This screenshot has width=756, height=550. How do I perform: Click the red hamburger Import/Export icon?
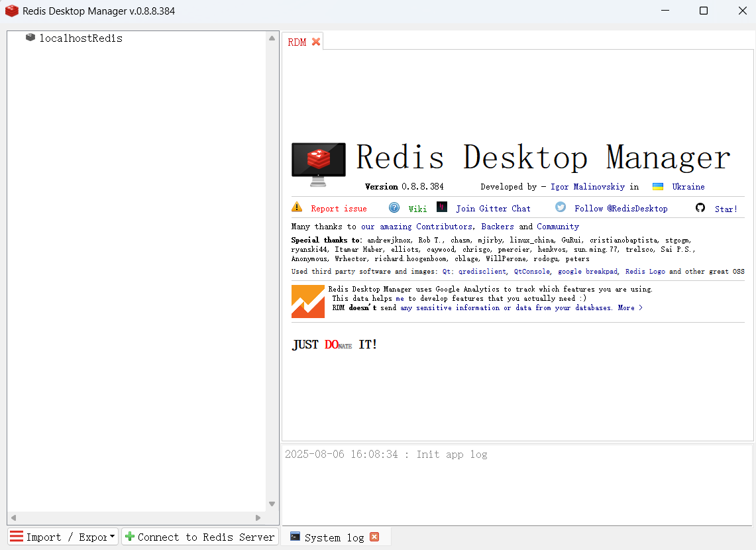17,536
